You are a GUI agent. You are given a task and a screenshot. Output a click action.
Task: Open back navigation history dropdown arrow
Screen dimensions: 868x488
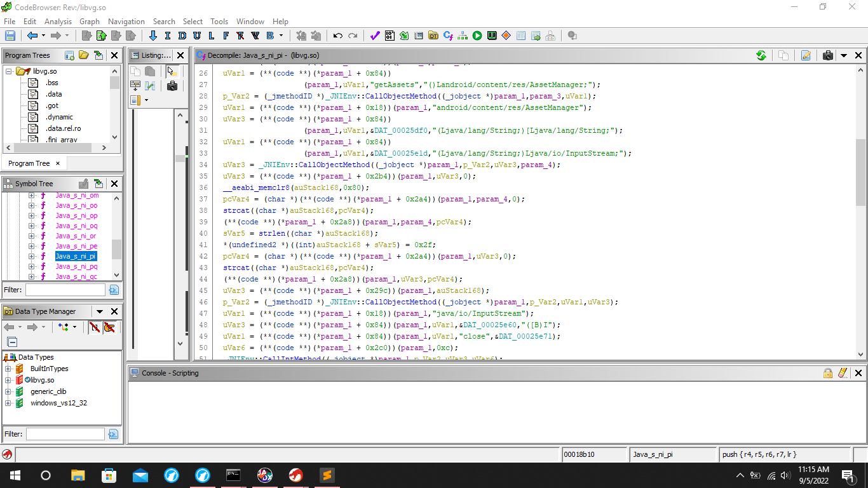(43, 36)
